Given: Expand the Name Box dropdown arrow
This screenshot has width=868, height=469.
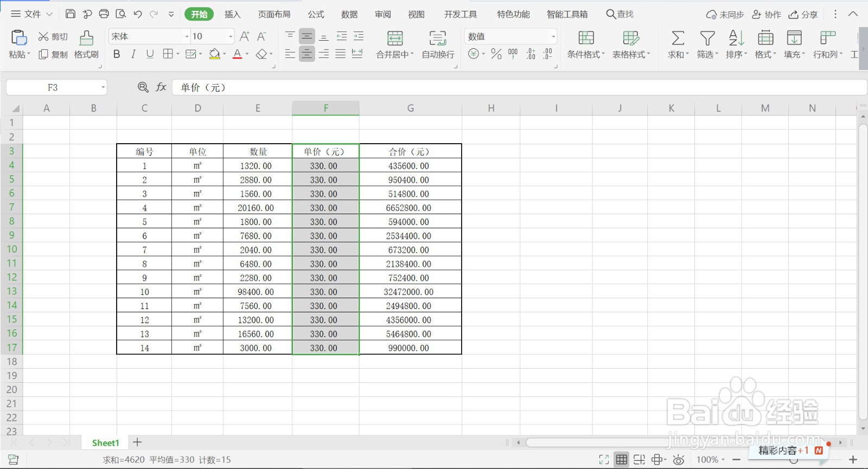Looking at the screenshot, I should click(x=103, y=87).
